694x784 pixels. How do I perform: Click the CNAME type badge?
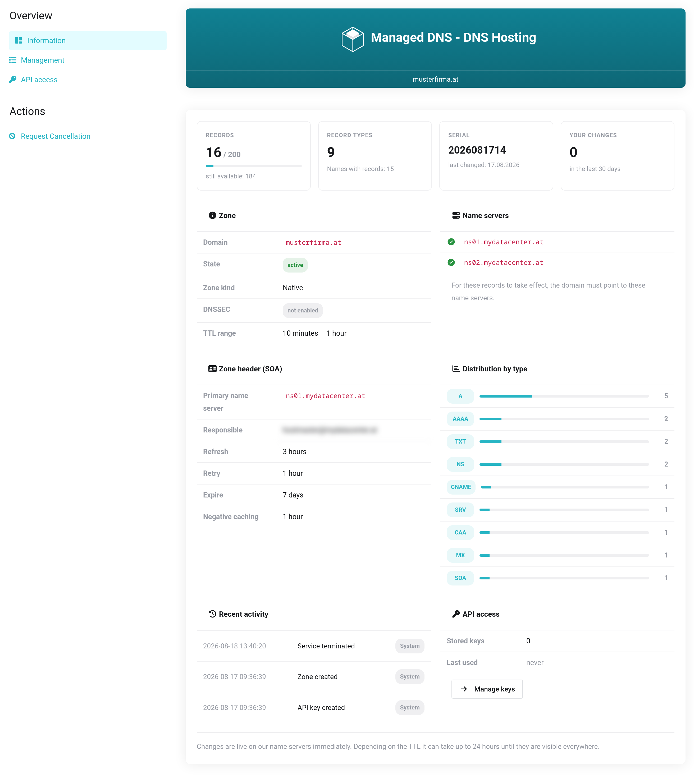(x=461, y=487)
